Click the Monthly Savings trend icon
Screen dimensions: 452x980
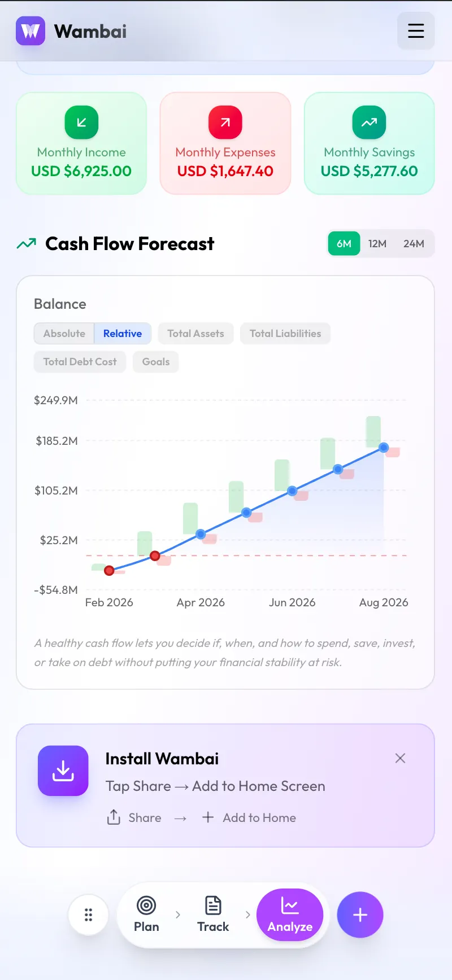[369, 122]
